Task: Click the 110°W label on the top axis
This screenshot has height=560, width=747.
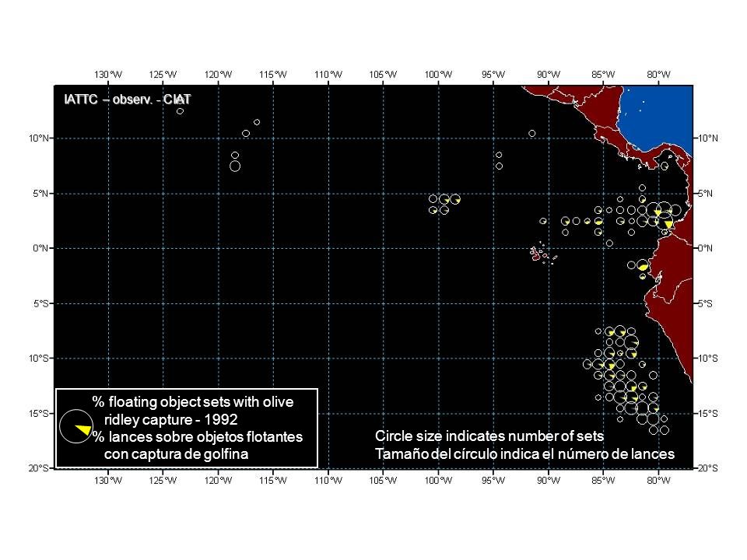Action: click(328, 75)
